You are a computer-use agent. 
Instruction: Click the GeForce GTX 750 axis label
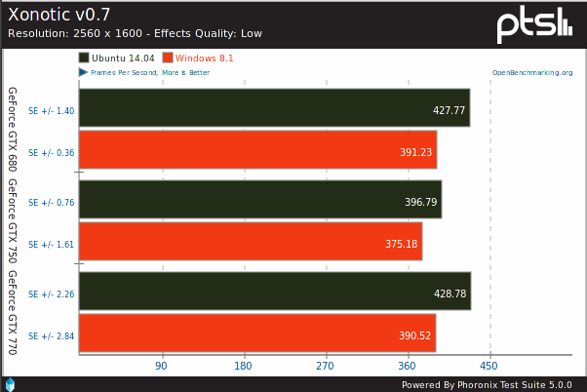coord(13,221)
